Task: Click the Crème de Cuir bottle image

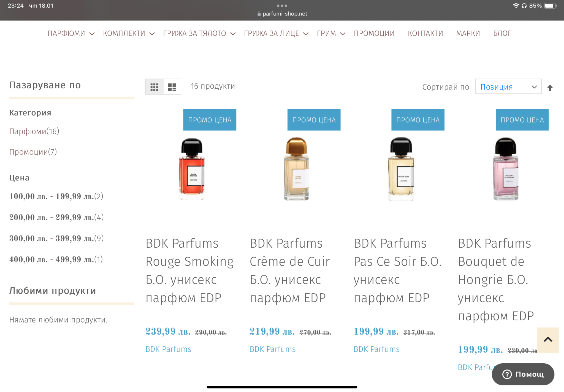Action: tap(296, 169)
